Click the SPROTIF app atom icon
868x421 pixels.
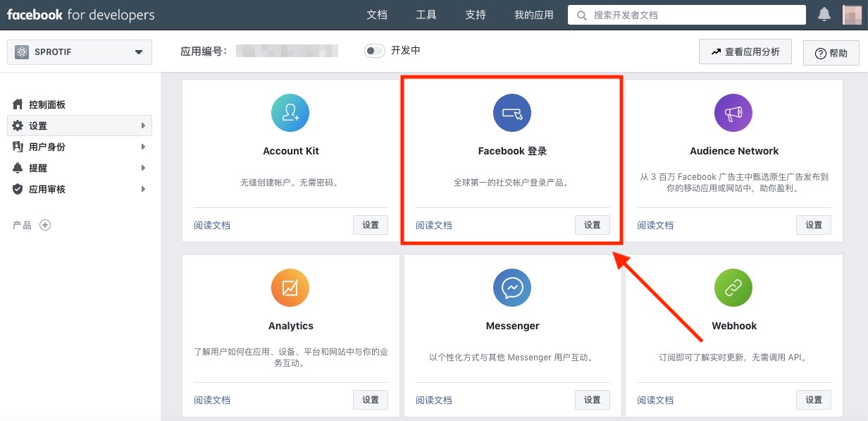[22, 52]
